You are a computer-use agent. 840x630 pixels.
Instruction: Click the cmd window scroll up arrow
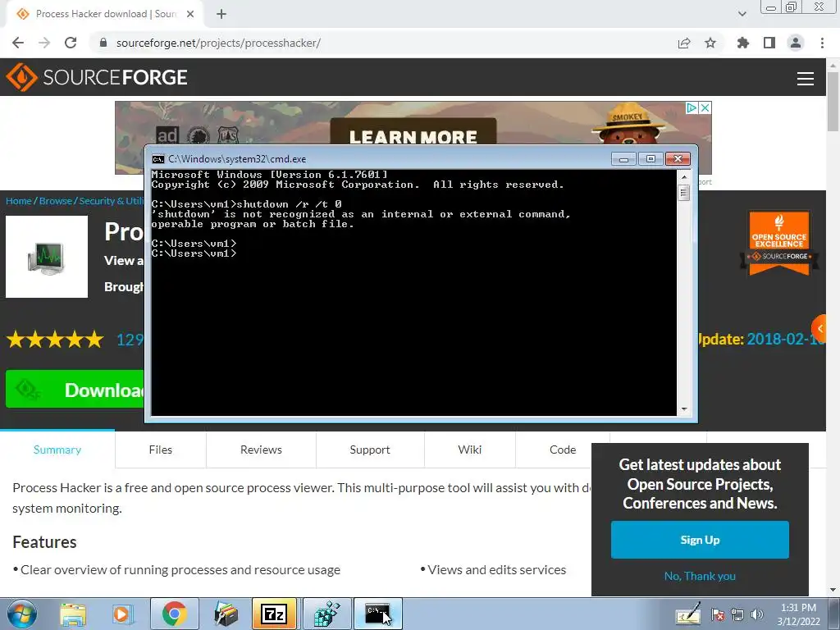click(683, 177)
